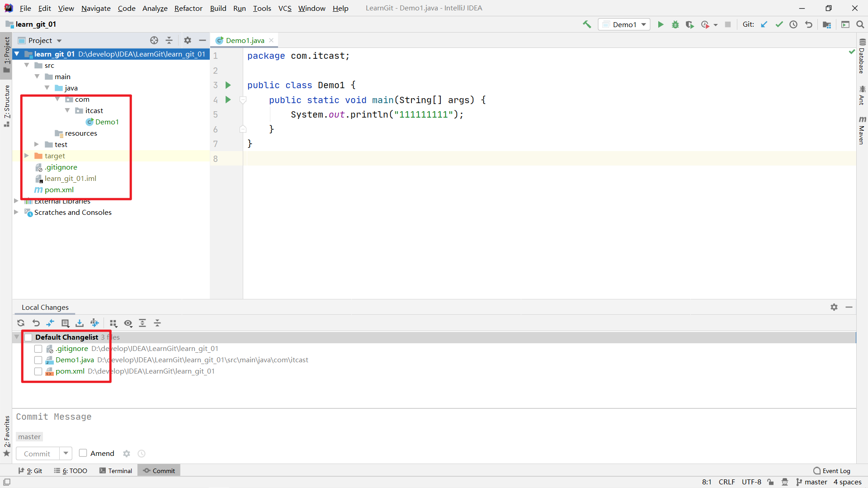Viewport: 868px width, 488px height.
Task: Click the Rollback icon in Local Changes toolbar
Action: [x=36, y=323]
